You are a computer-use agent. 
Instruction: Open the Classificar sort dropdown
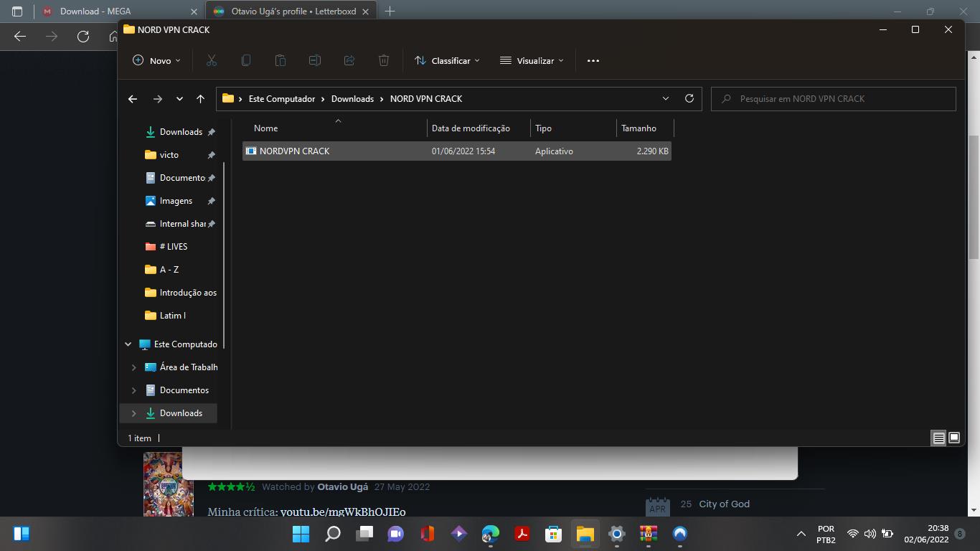point(447,61)
